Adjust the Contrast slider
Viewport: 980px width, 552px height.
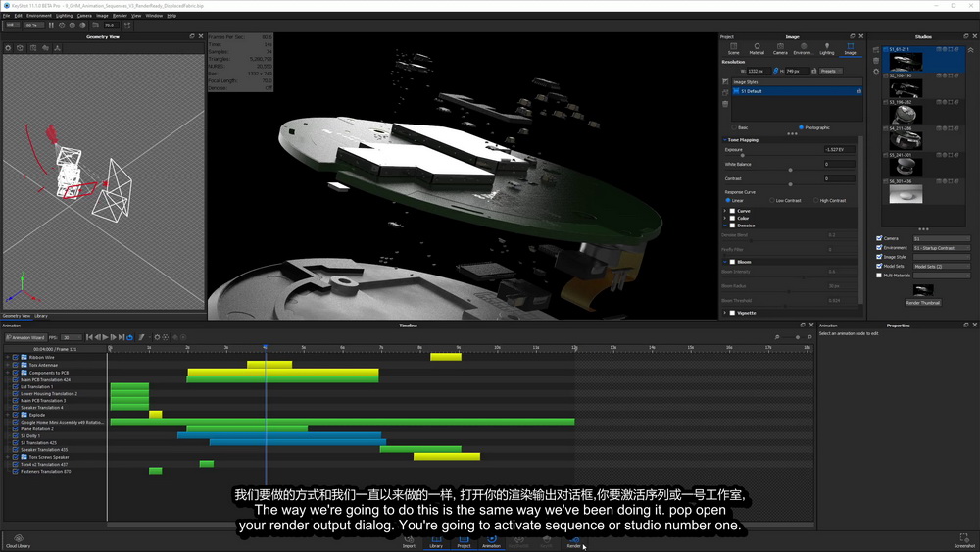click(791, 183)
